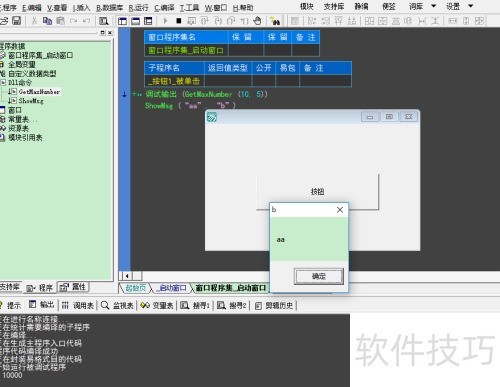The width and height of the screenshot is (500, 387).
Task: Toggle the second window layout icon
Action: [135, 21]
